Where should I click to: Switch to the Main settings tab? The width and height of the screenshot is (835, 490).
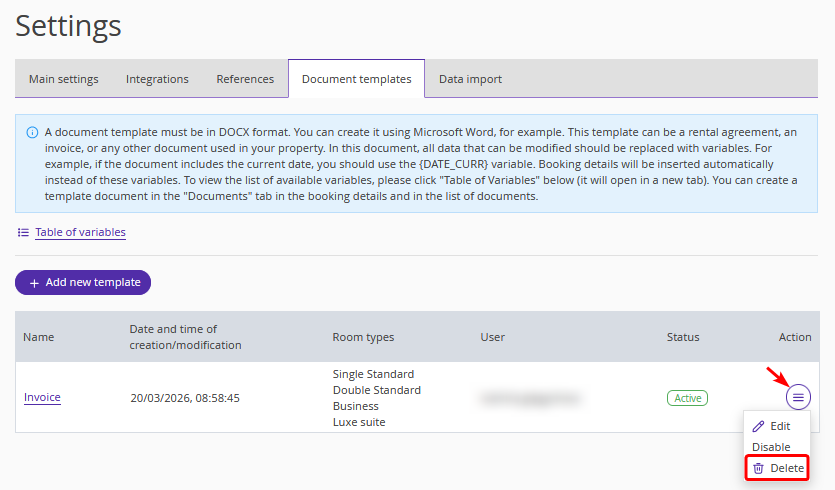(64, 79)
